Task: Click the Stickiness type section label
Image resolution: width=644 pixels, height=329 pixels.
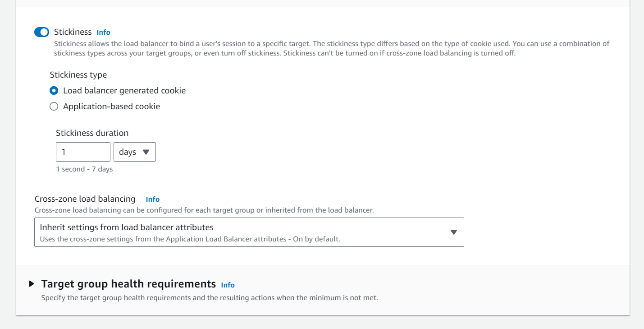Action: [x=78, y=75]
